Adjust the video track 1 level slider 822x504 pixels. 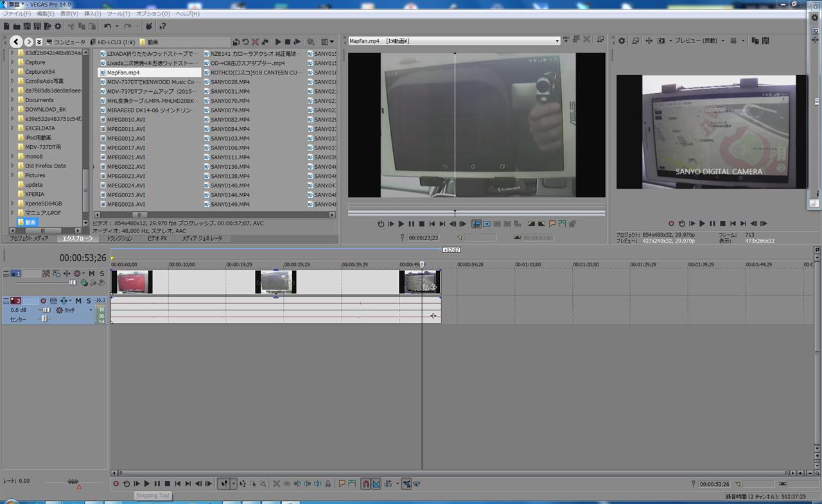(x=73, y=282)
